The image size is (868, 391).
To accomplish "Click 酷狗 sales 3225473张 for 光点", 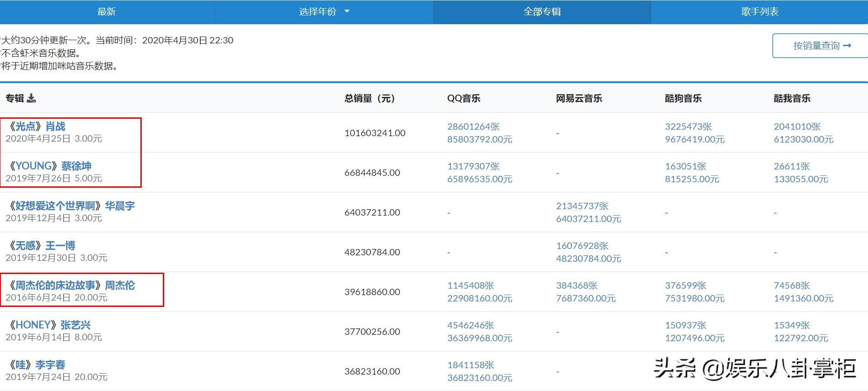I will [x=688, y=127].
